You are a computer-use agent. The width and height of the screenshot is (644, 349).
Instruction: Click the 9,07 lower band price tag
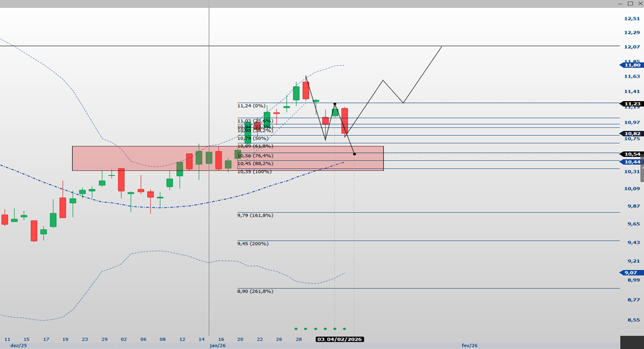coord(632,272)
